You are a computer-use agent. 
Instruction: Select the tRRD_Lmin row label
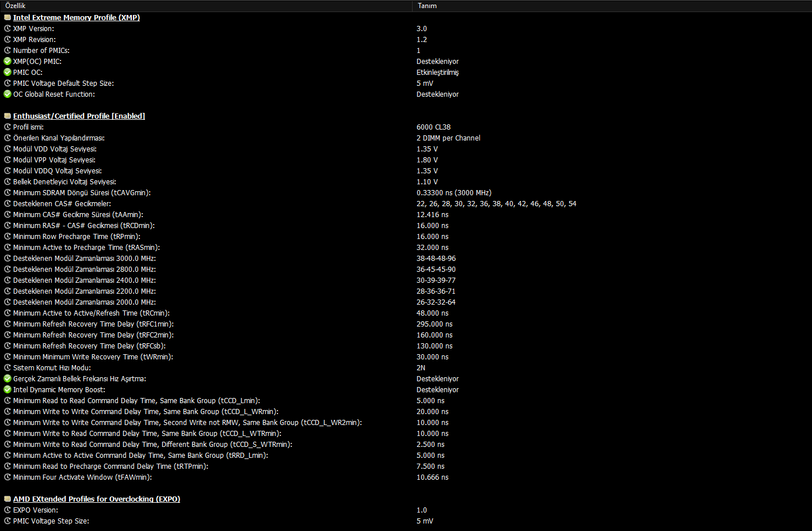(140, 456)
